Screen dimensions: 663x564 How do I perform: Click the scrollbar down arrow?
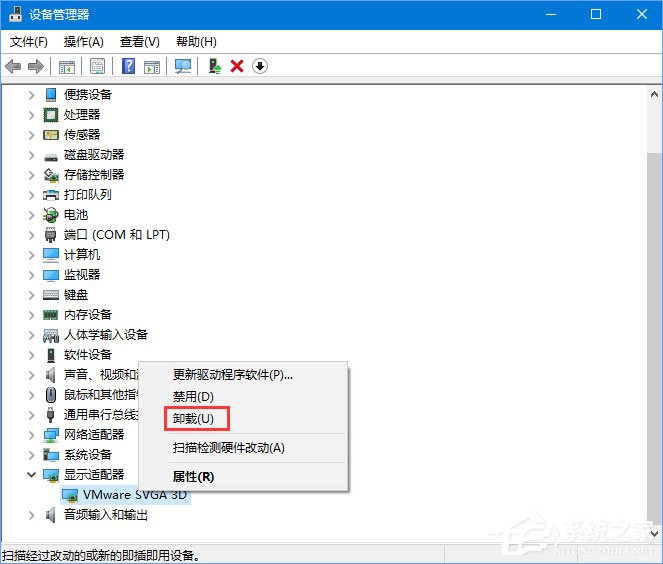tap(654, 534)
